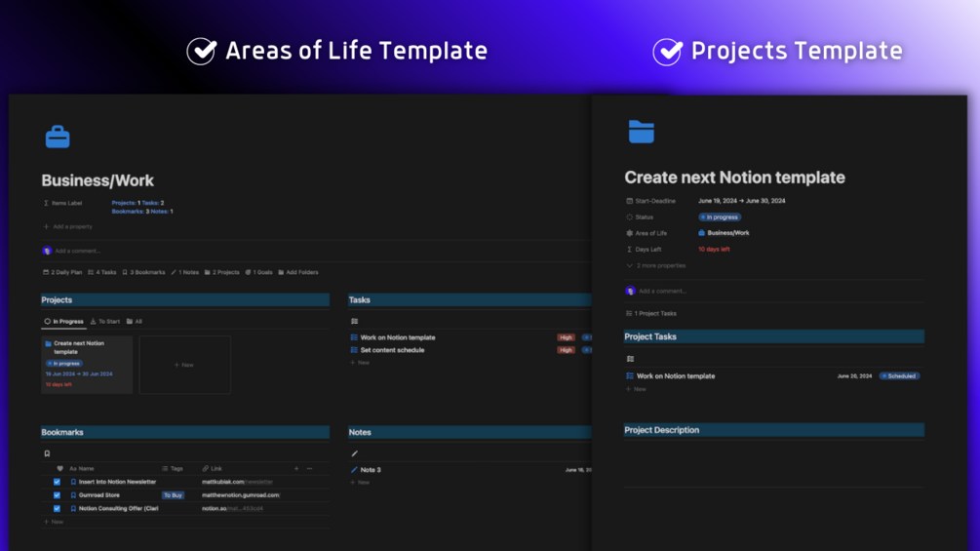Open the 2 Projects linked view
The image size is (980, 551).
pyautogui.click(x=222, y=272)
